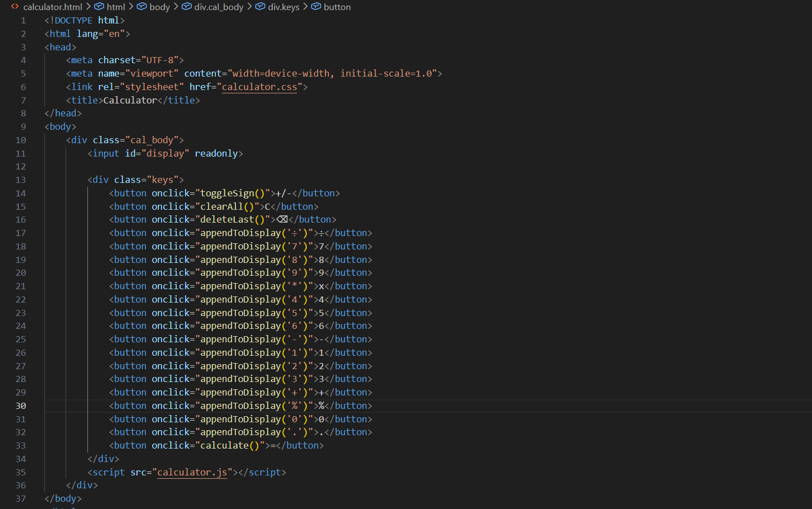Click the calculator.html breadcrumb file icon
Viewport: 812px width, 509px height.
point(15,7)
